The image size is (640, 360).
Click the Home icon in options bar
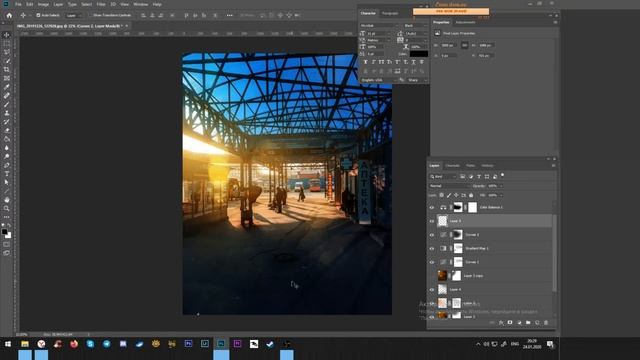[9, 15]
